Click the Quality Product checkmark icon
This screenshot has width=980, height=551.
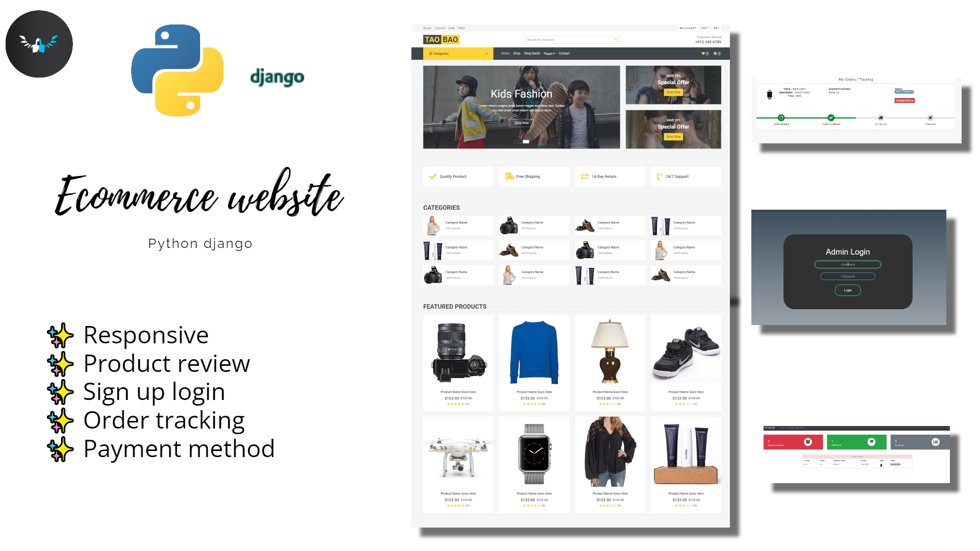point(431,176)
